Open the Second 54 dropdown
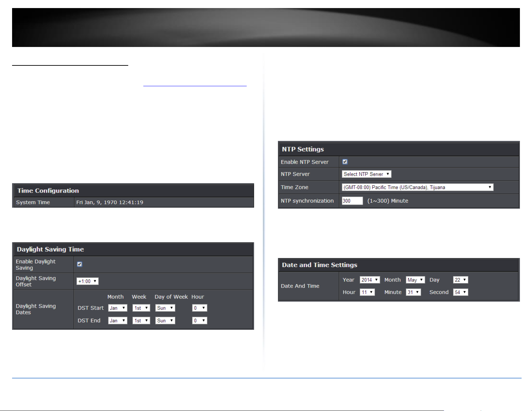This screenshot has width=532, height=411. click(461, 292)
